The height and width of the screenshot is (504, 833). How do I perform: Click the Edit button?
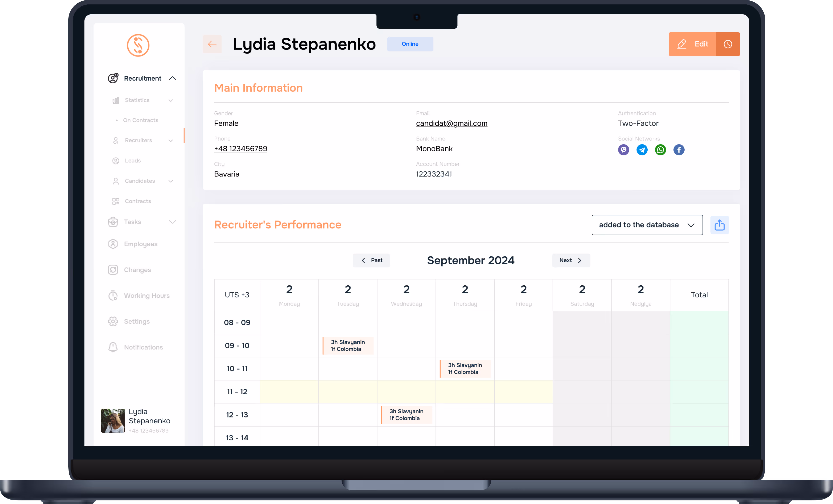[x=692, y=44]
